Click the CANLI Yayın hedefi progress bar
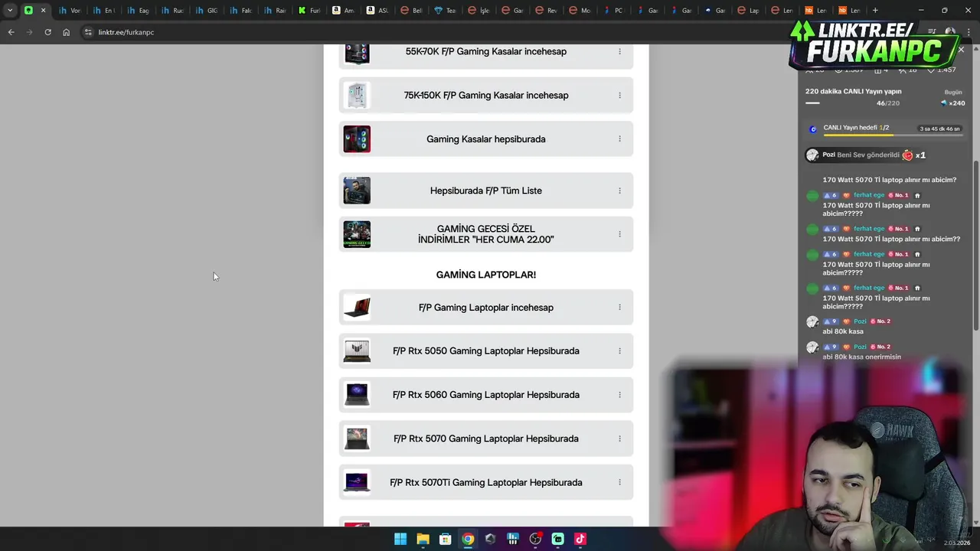Image resolution: width=980 pixels, height=551 pixels. pyautogui.click(x=893, y=135)
